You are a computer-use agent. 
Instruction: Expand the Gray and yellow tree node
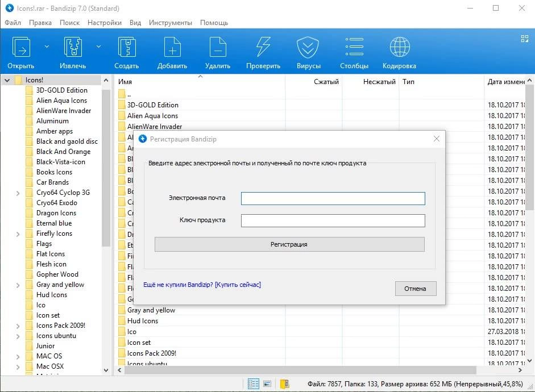tap(18, 285)
